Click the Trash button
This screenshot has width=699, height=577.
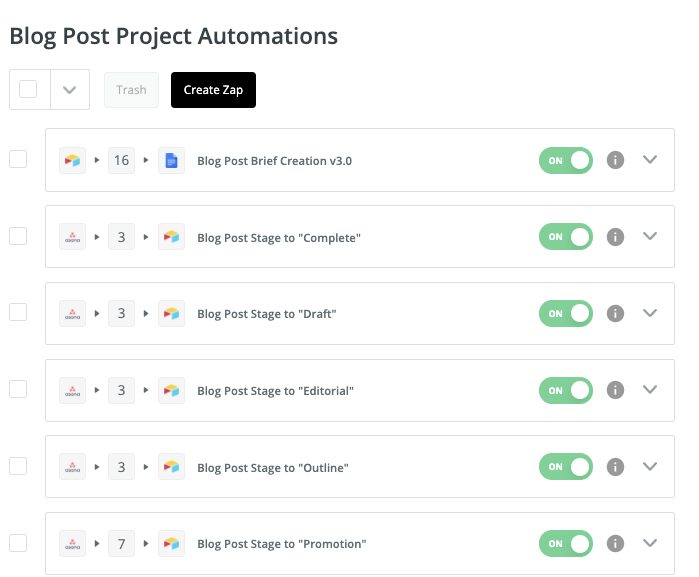pyautogui.click(x=131, y=90)
